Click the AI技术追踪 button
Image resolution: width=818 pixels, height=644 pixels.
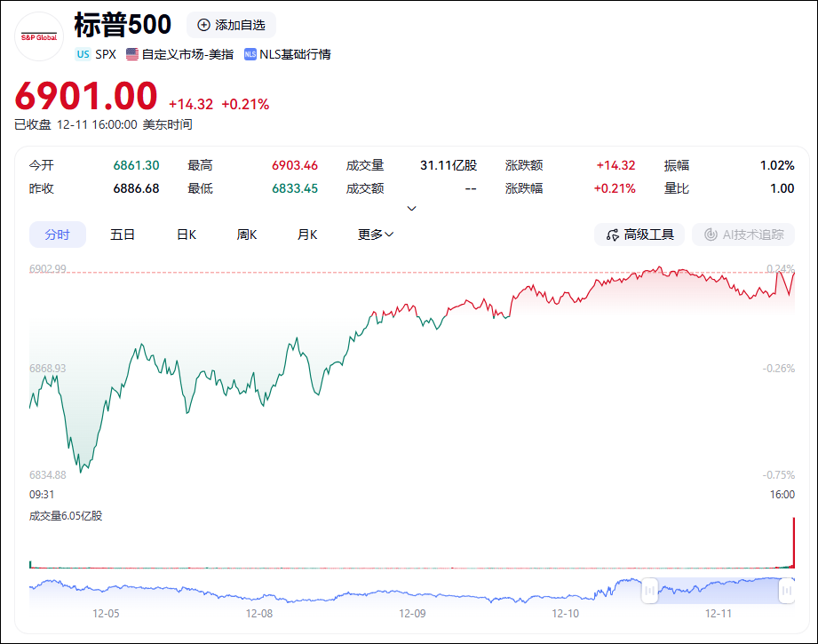(x=743, y=235)
